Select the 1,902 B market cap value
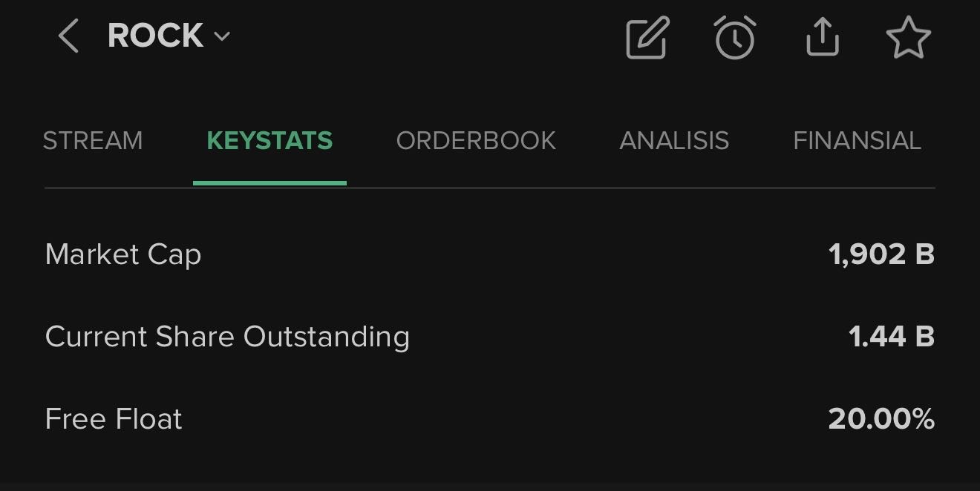This screenshot has height=491, width=980. click(x=881, y=254)
